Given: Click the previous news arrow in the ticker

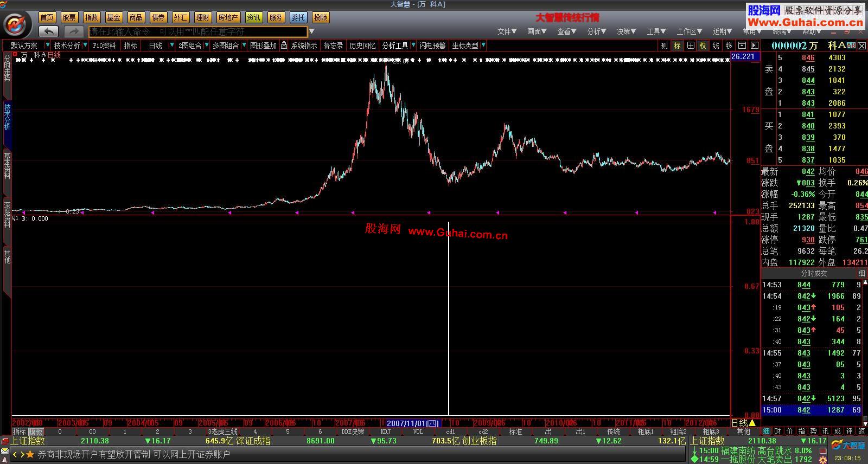Looking at the screenshot, I should [x=15, y=454].
